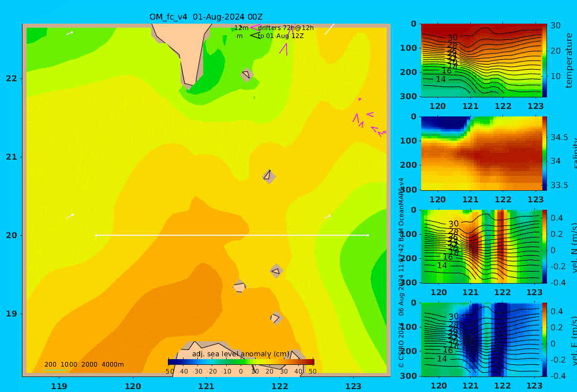Click the latitude label 21 on main map
Image resolution: width=577 pixels, height=392 pixels.
(x=12, y=157)
